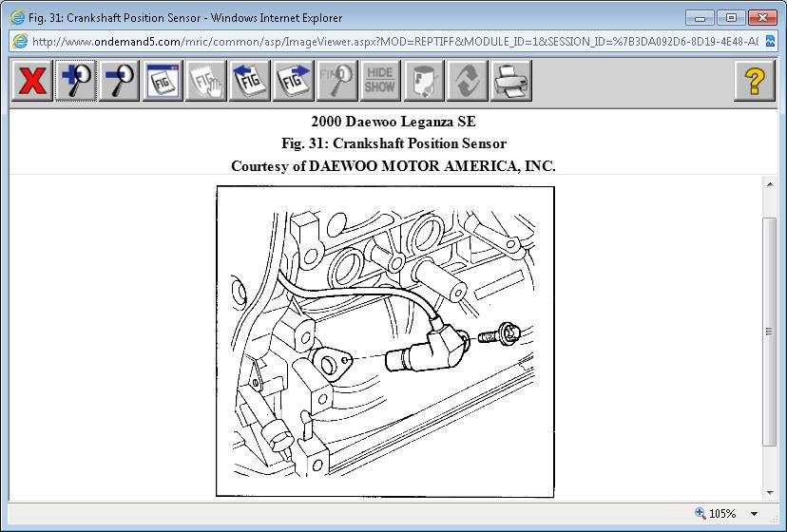Open help with the question mark icon
Viewport: 787px width, 532px height.
point(755,81)
